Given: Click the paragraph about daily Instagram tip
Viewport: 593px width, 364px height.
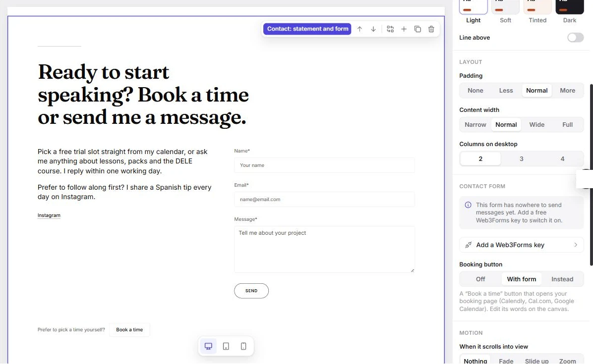Looking at the screenshot, I should click(124, 192).
